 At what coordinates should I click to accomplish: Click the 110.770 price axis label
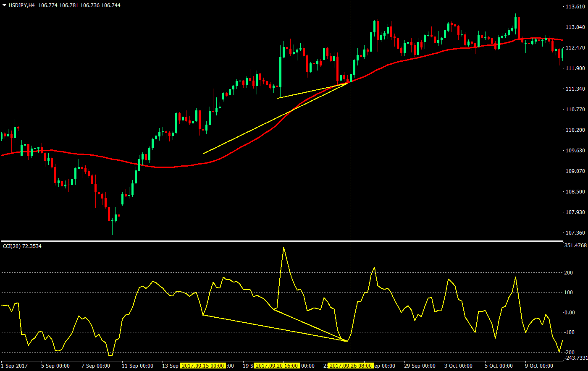coord(576,109)
